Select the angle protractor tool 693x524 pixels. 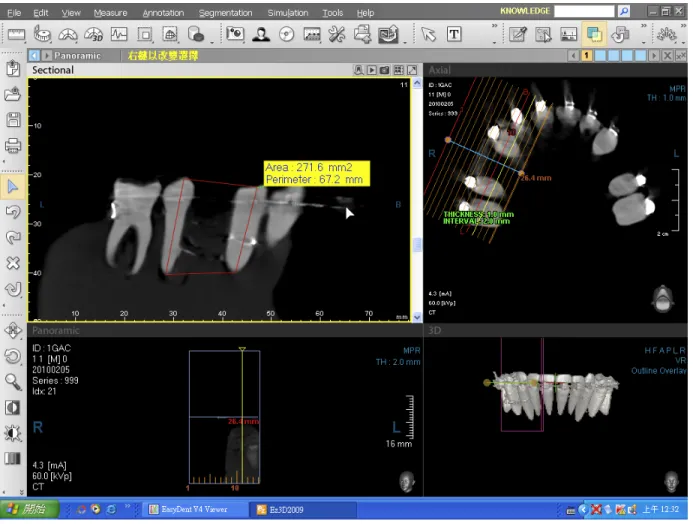[x=68, y=34]
